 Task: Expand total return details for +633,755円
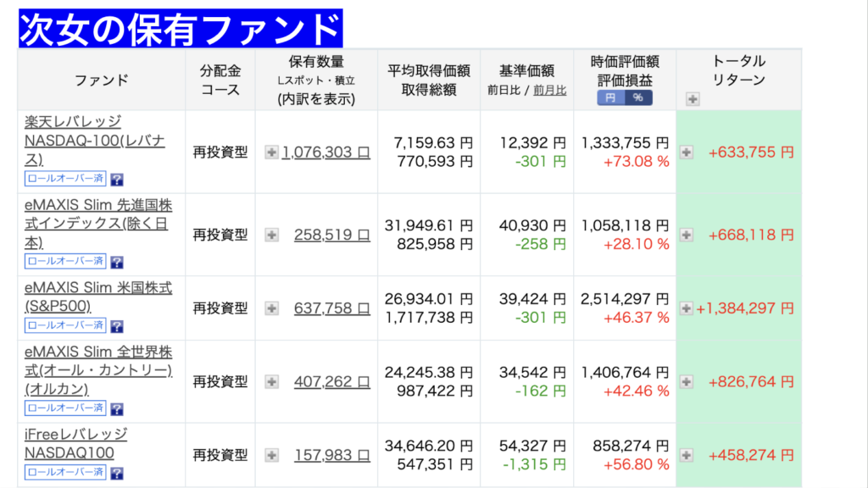pyautogui.click(x=687, y=152)
